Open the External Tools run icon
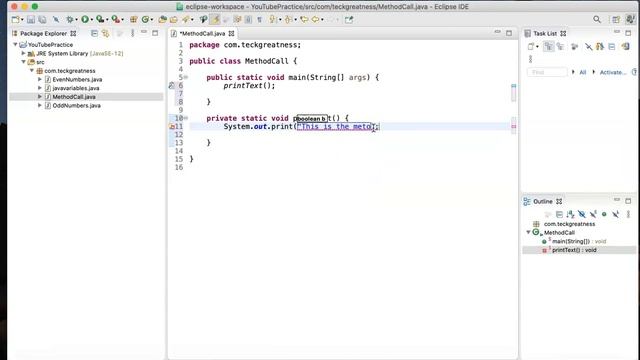Screen dimensions: 640x360 [116, 19]
